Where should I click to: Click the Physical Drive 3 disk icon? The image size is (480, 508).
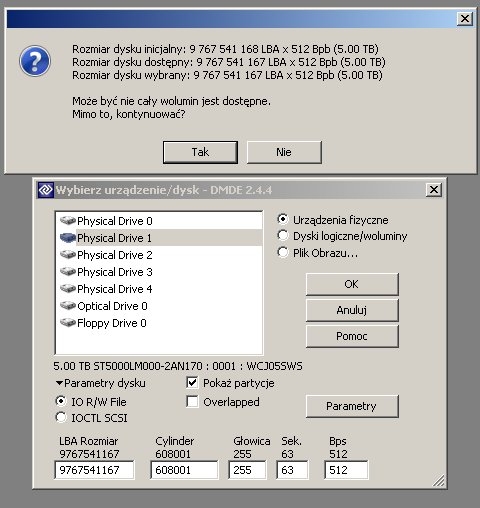68,271
